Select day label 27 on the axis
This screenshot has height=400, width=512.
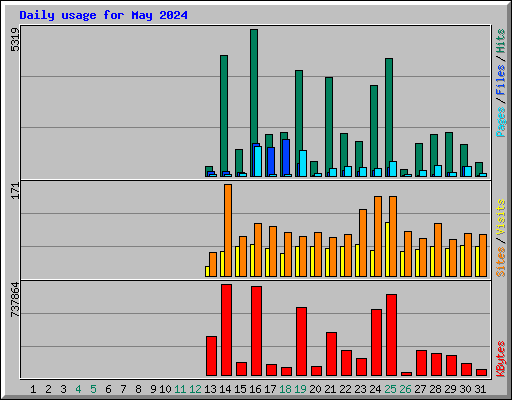[x=420, y=389]
